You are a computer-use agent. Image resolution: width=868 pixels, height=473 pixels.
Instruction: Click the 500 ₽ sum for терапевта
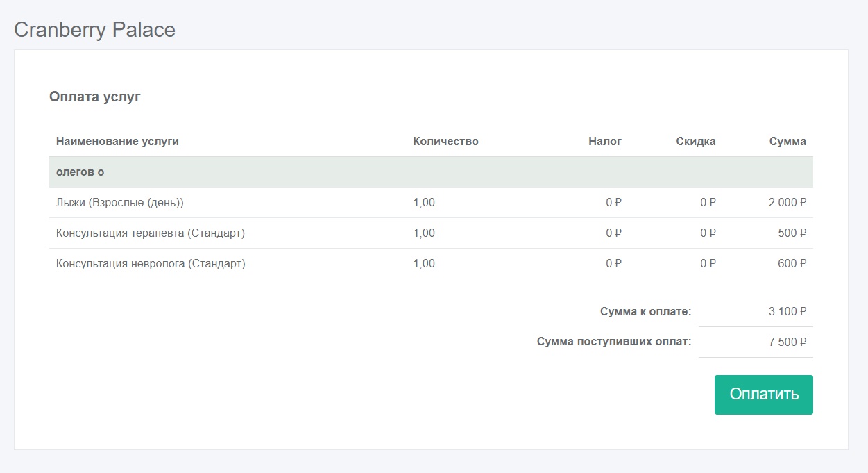pyautogui.click(x=792, y=233)
